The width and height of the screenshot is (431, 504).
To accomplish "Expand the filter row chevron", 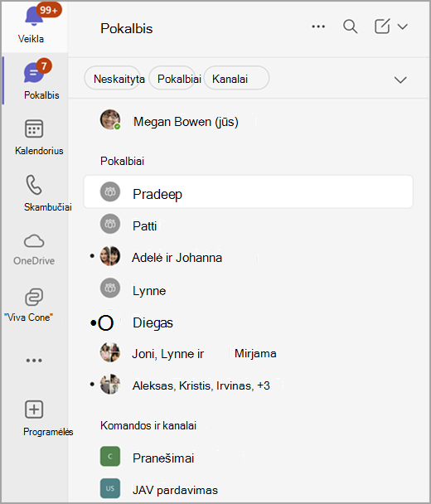I will (x=400, y=80).
